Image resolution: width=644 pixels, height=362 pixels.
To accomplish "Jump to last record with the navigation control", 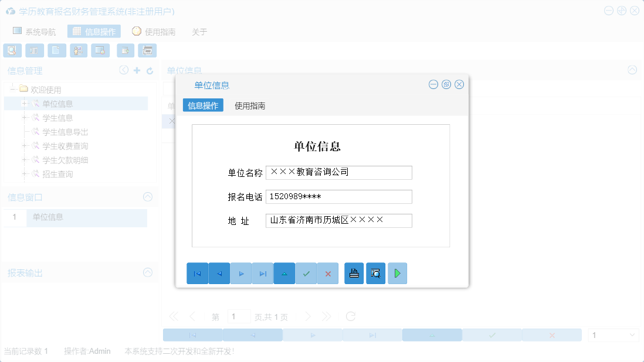I will (262, 273).
